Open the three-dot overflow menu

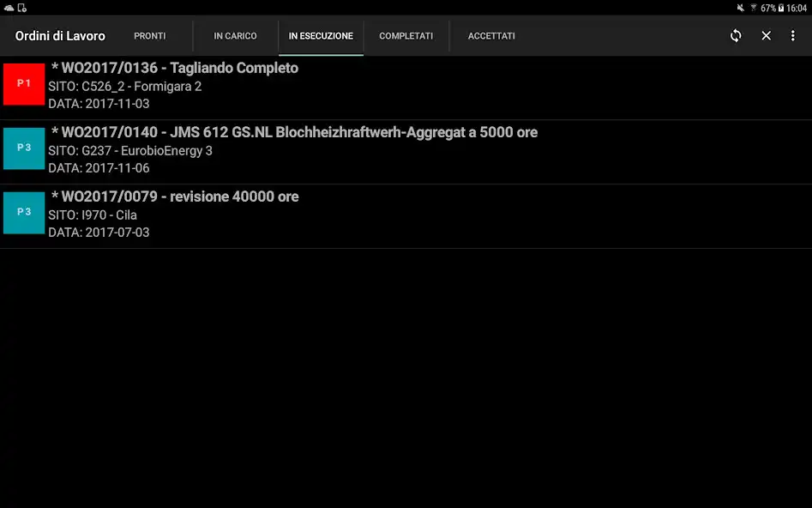(x=793, y=36)
